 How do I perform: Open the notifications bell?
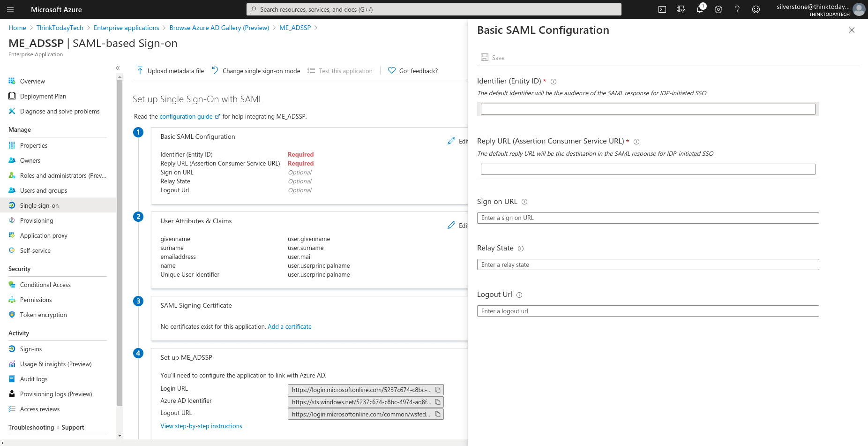699,9
